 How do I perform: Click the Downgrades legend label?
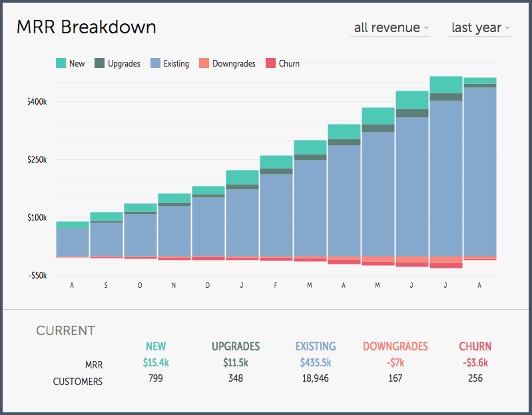coord(234,63)
